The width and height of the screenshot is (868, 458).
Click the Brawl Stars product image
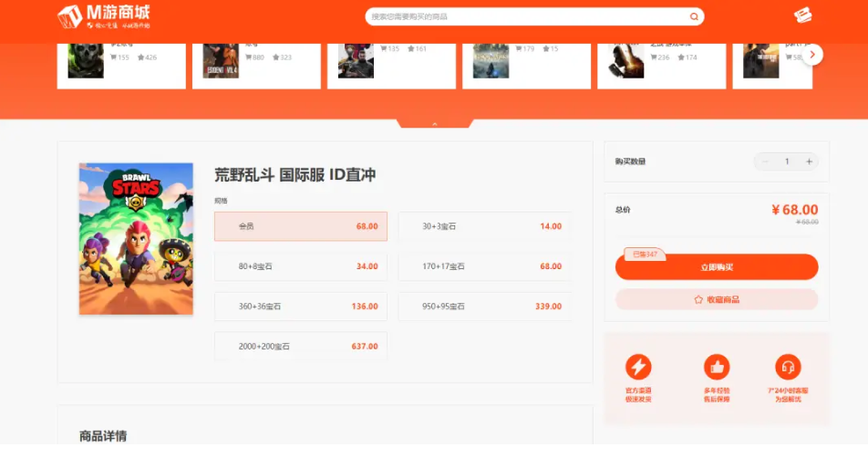[x=136, y=239]
